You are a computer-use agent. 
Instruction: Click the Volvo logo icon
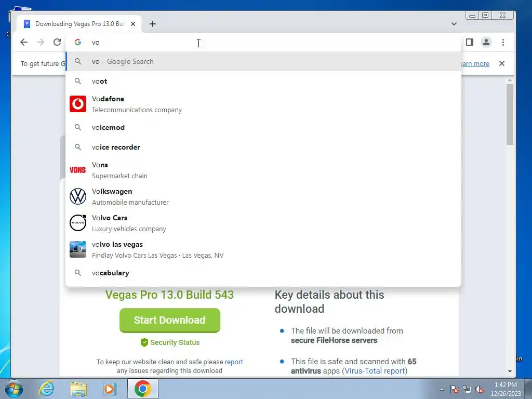tap(78, 223)
